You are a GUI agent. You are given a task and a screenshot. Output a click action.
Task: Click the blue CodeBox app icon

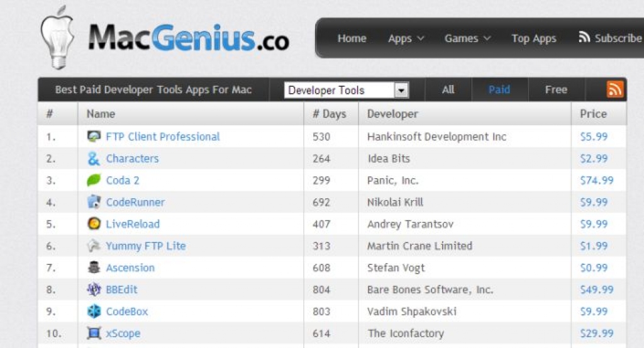[94, 312]
